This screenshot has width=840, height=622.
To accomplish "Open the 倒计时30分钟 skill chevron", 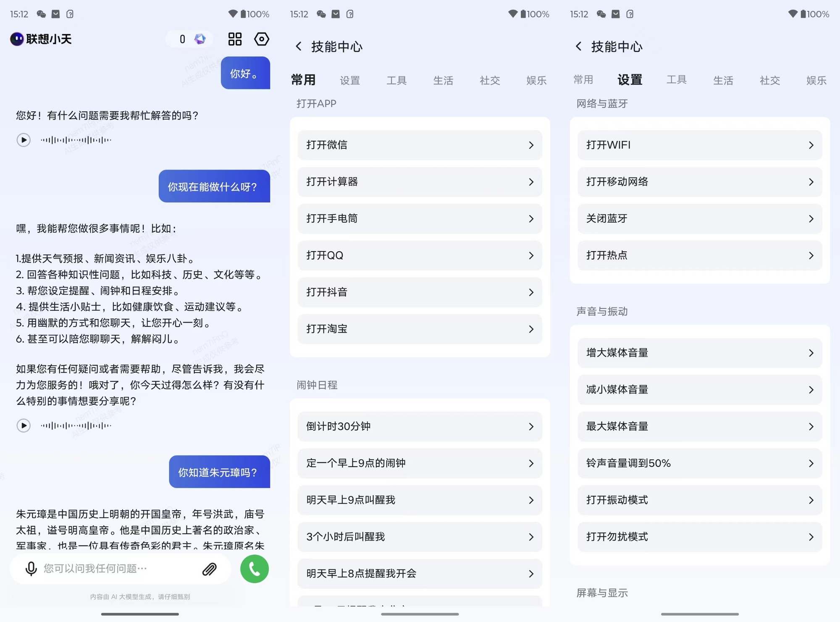I will (x=531, y=427).
